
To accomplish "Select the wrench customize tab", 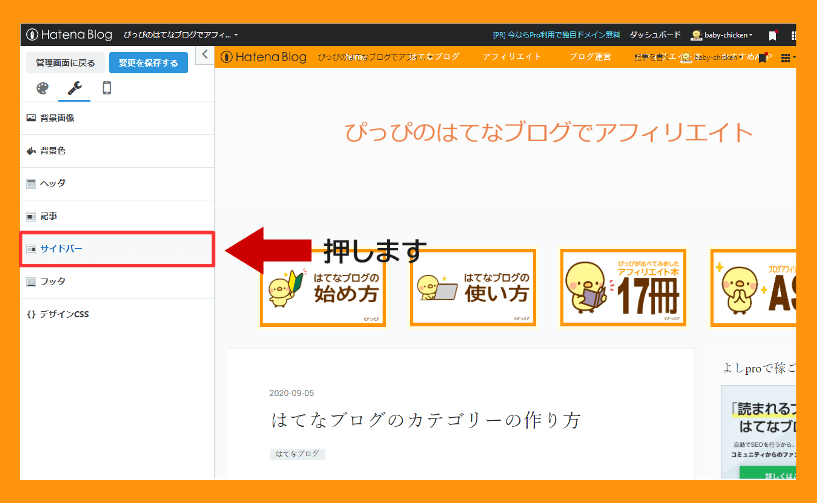I will (x=75, y=88).
